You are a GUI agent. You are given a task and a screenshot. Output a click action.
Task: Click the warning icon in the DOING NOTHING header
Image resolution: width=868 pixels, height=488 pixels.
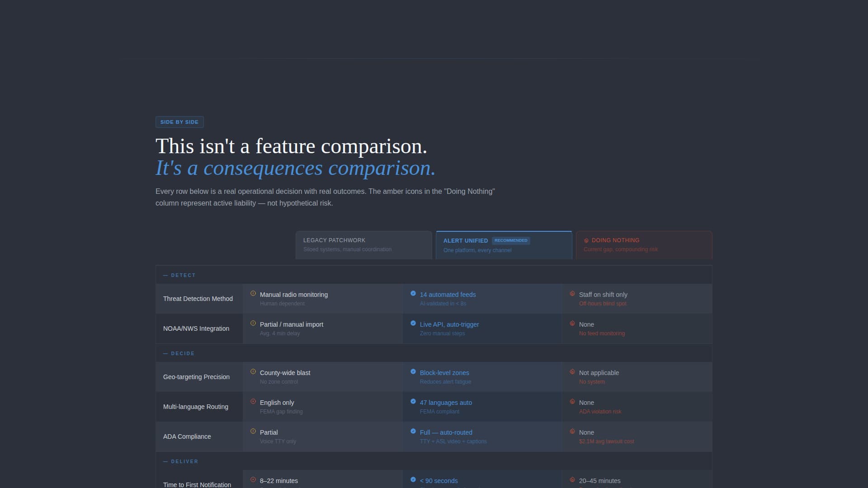(586, 240)
